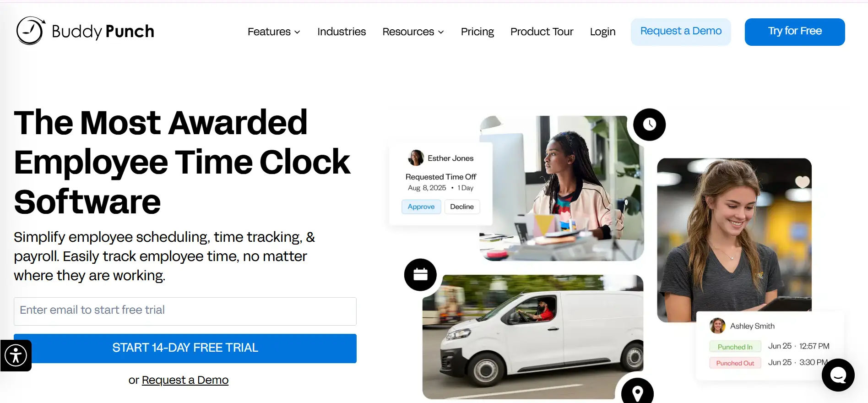
Task: Approve Esther Jones time off request
Action: click(x=421, y=207)
